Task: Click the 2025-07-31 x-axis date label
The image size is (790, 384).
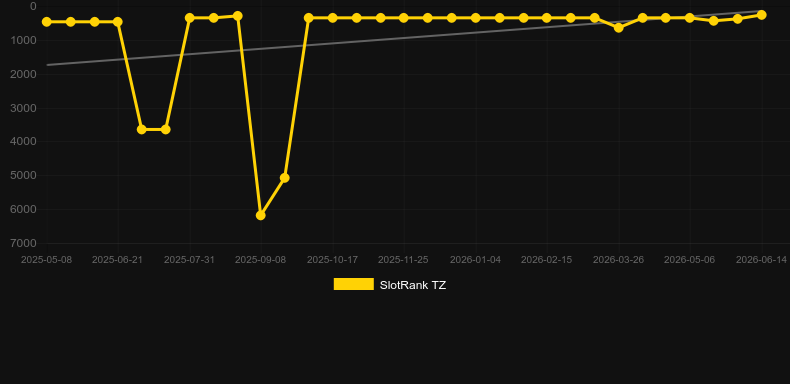Action: 189,260
